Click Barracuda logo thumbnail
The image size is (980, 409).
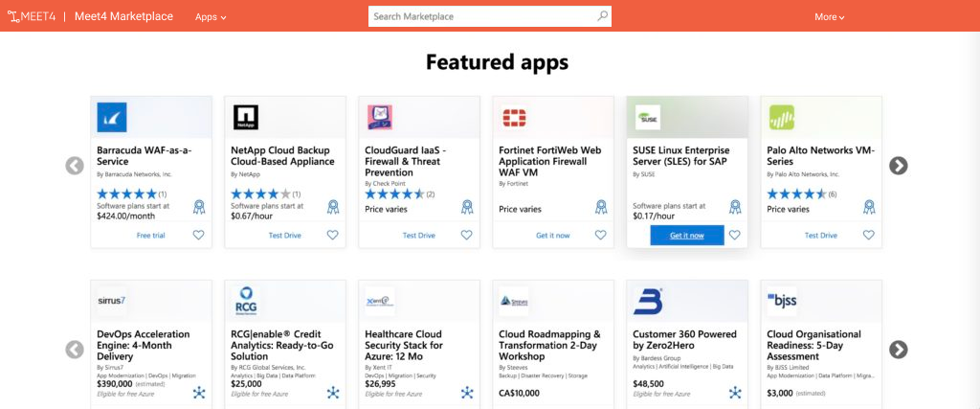[x=112, y=117]
